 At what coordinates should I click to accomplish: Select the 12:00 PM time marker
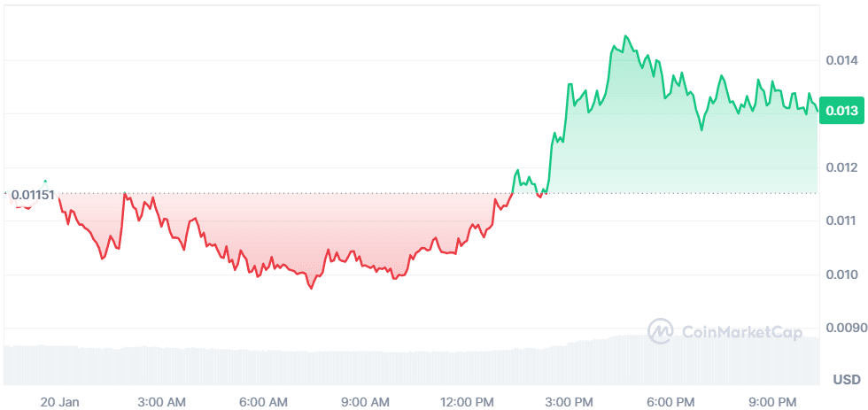coord(468,402)
